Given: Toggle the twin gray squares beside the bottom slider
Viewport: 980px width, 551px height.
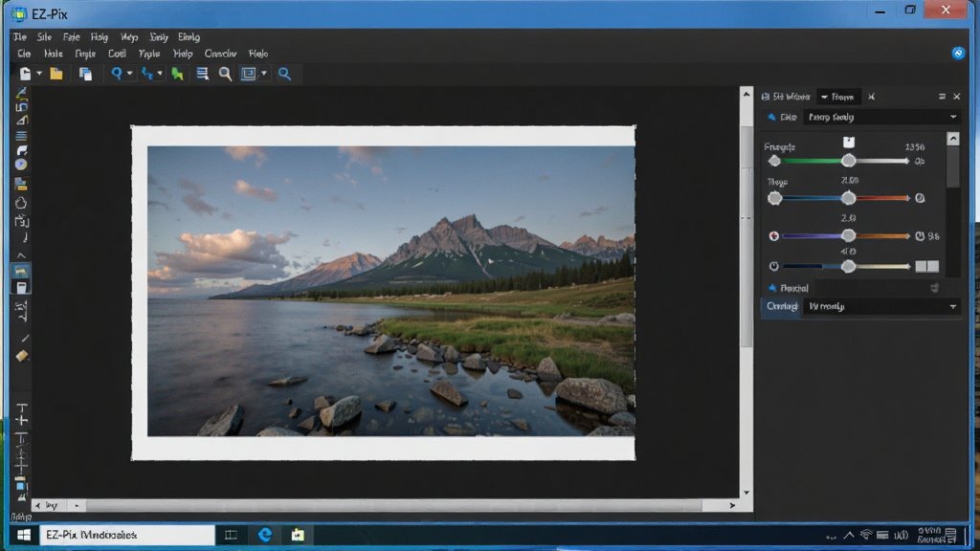Looking at the screenshot, I should pyautogui.click(x=926, y=266).
